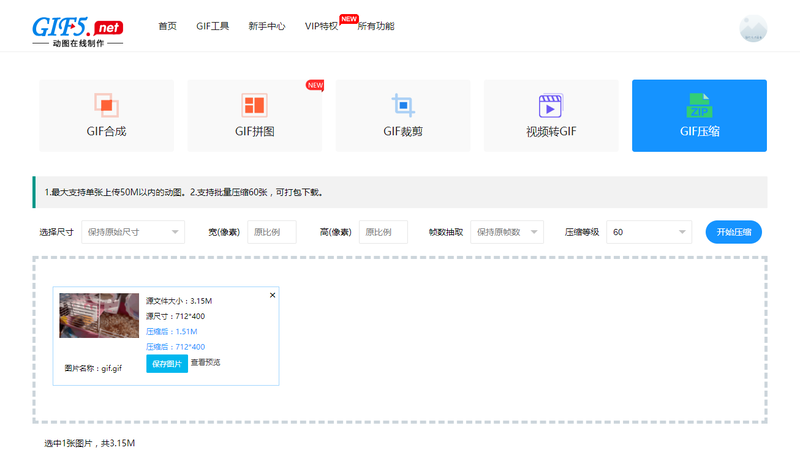Click the 图片名称：gif.gif label
This screenshot has width=800, height=461.
93,368
